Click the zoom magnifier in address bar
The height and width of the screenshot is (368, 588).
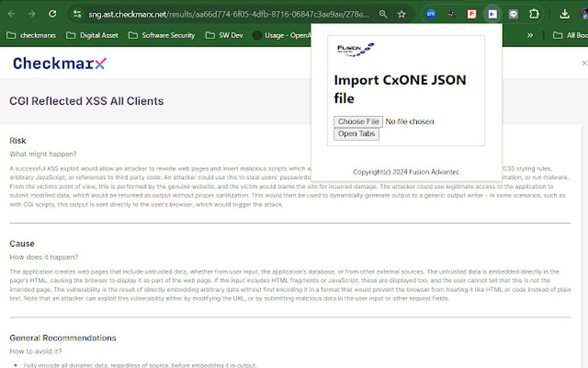pos(383,13)
